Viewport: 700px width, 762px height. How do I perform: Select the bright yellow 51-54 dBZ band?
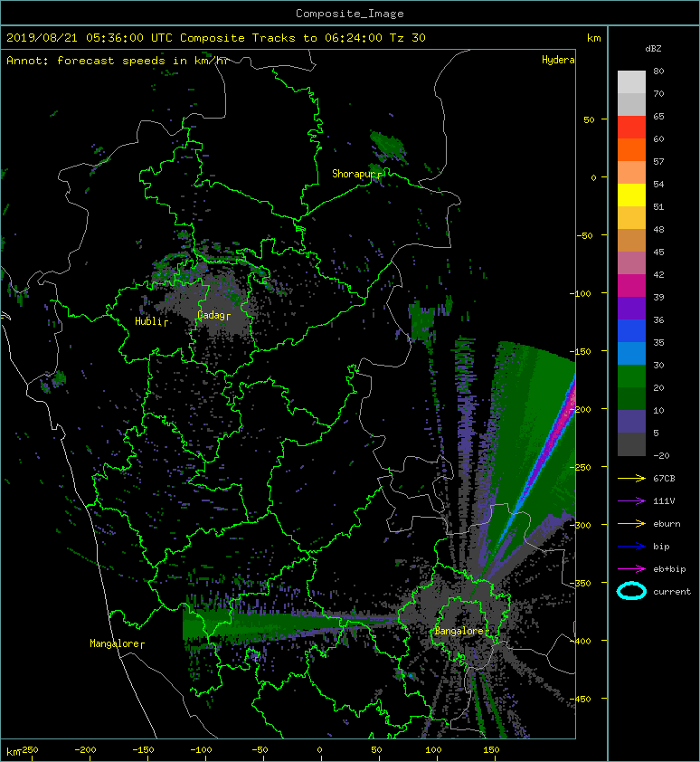(631, 195)
